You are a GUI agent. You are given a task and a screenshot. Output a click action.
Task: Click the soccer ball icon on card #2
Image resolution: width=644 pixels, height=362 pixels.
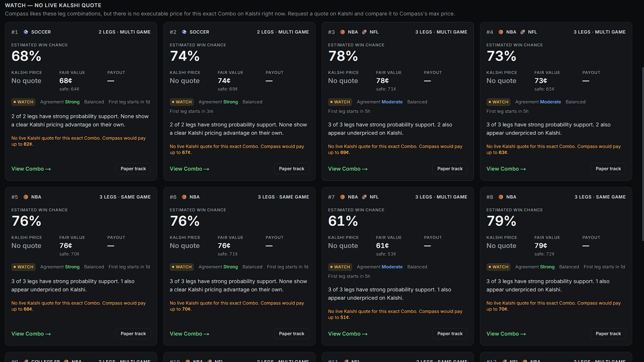coord(184,32)
